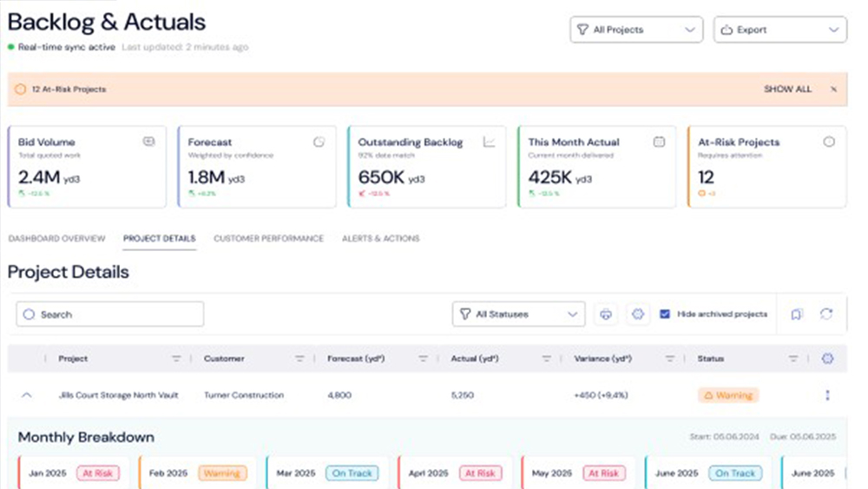Screen dimensions: 868x489
Task: Open the Alerts & Actions tab
Action: [x=380, y=239]
